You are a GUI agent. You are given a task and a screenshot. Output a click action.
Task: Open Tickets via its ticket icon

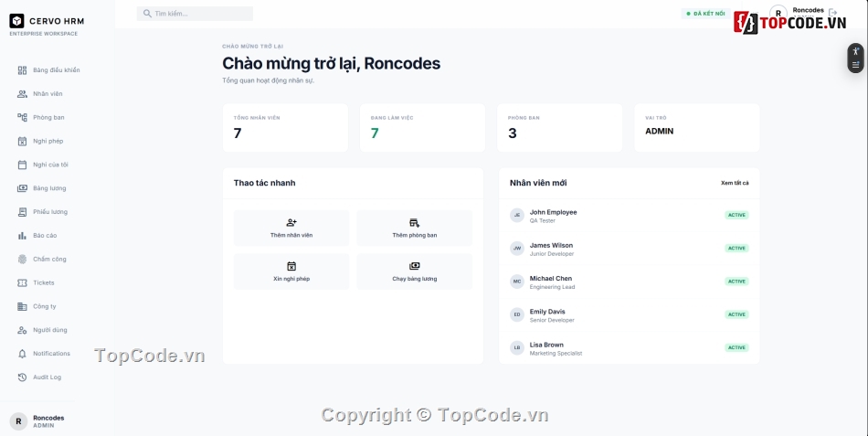point(23,282)
